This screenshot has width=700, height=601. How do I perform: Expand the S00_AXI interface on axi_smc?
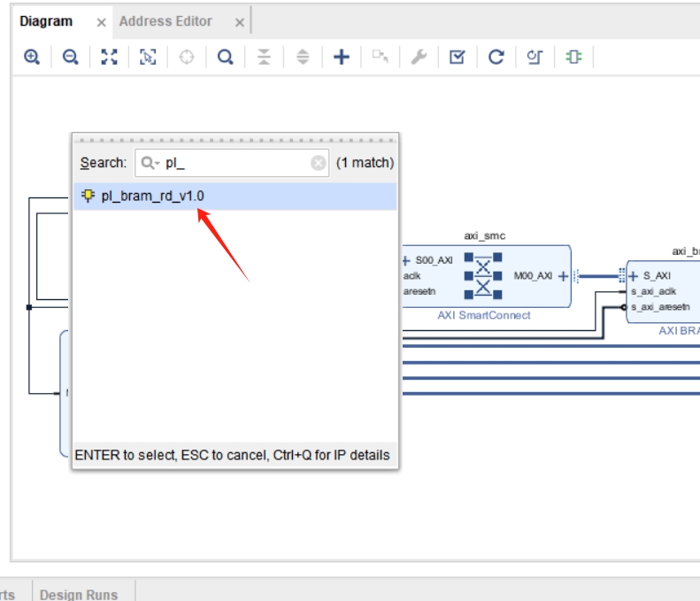[x=406, y=260]
